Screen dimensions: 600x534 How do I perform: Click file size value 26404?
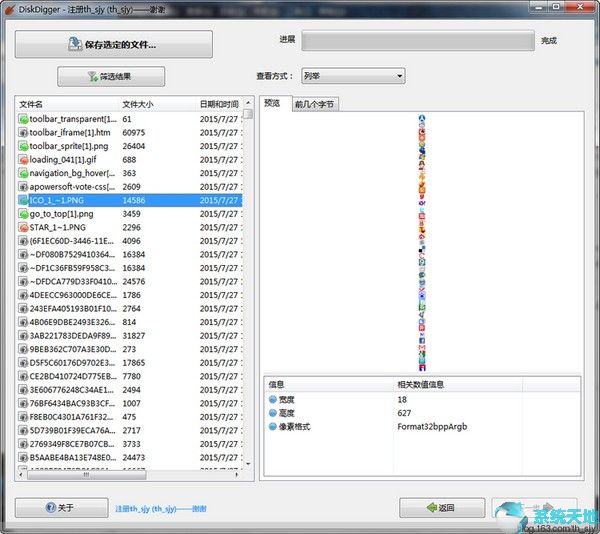(134, 146)
